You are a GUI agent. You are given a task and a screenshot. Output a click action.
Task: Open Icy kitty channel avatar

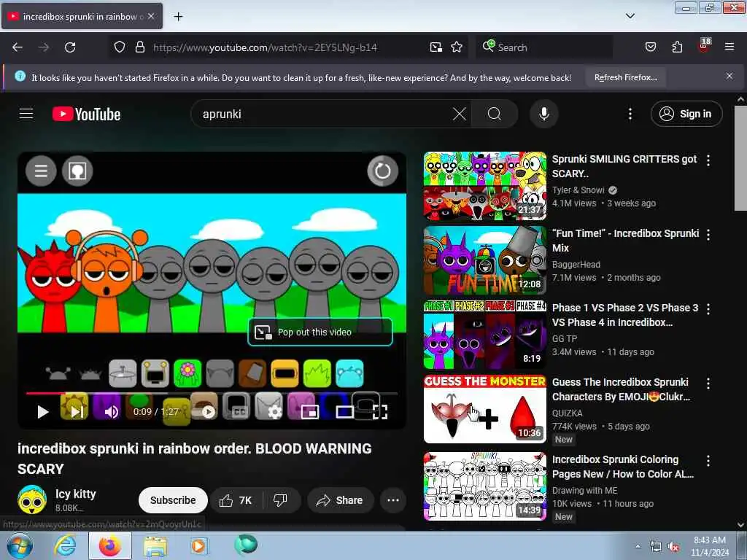tap(32, 500)
